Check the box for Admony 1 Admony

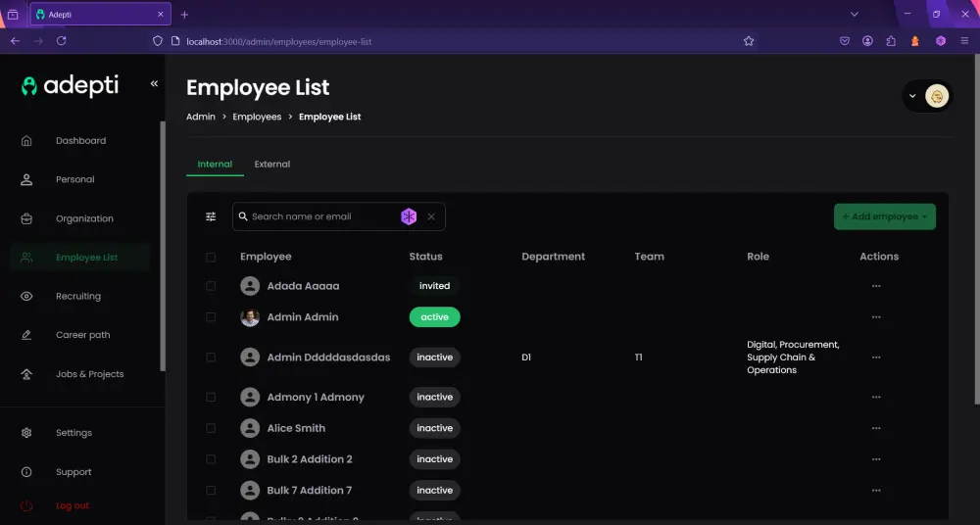pos(211,397)
